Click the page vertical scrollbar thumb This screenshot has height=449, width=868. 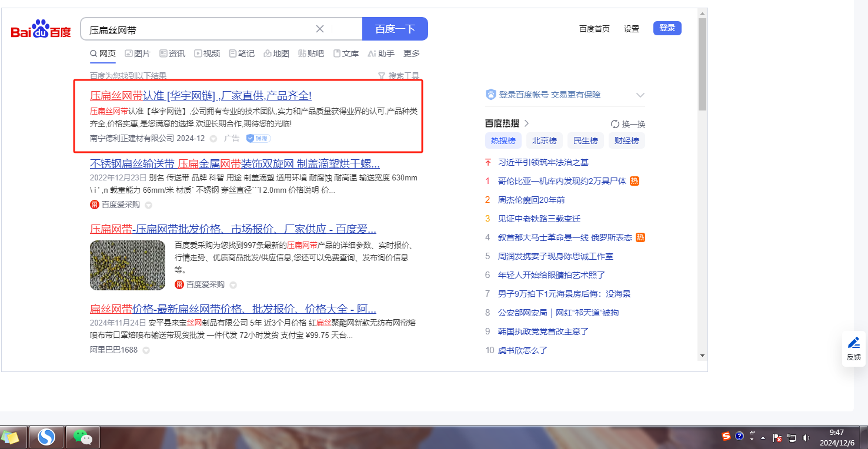coord(702,63)
